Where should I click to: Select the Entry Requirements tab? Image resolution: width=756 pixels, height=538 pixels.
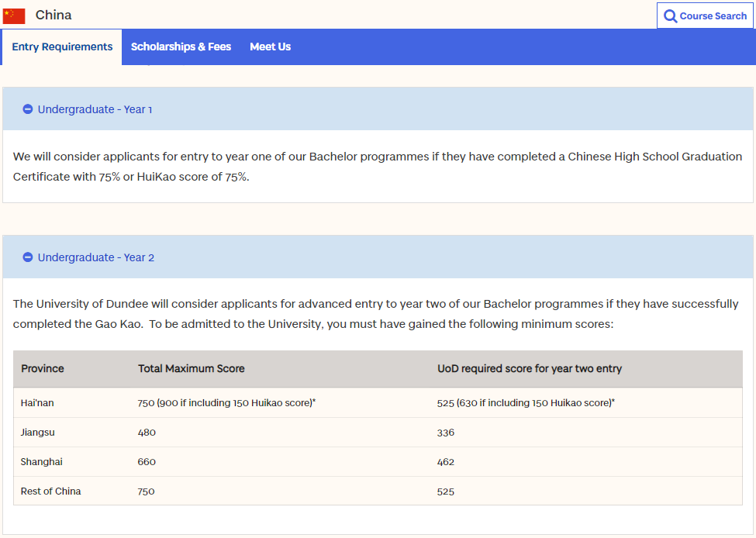[62, 47]
